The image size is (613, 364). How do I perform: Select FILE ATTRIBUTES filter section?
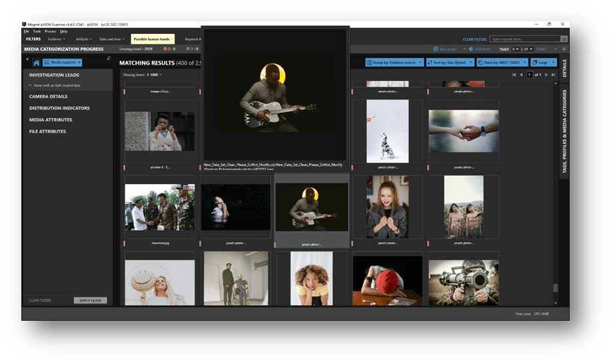[x=47, y=132]
